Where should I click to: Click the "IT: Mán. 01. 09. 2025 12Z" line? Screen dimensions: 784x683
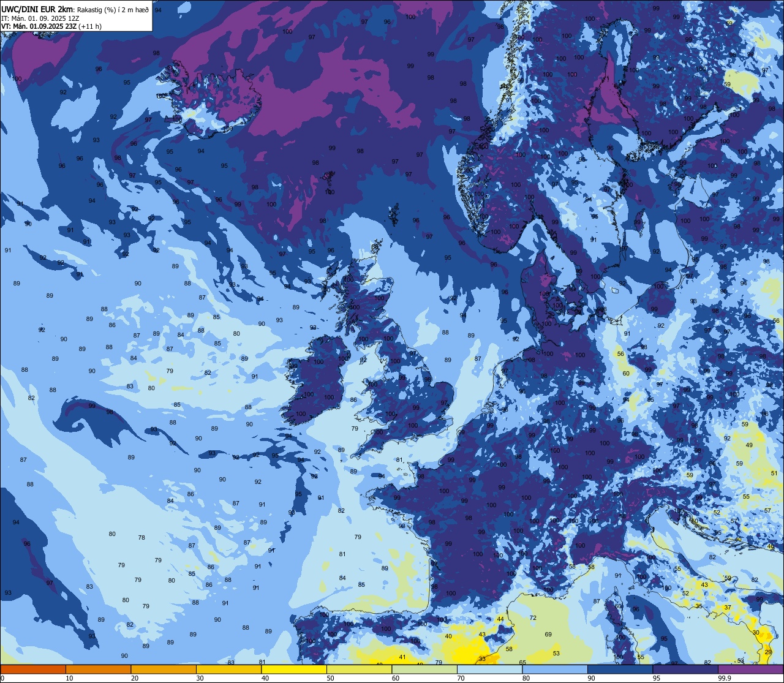pos(40,18)
